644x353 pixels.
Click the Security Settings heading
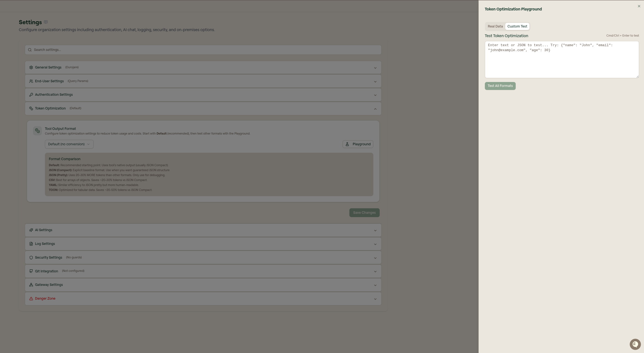point(48,258)
